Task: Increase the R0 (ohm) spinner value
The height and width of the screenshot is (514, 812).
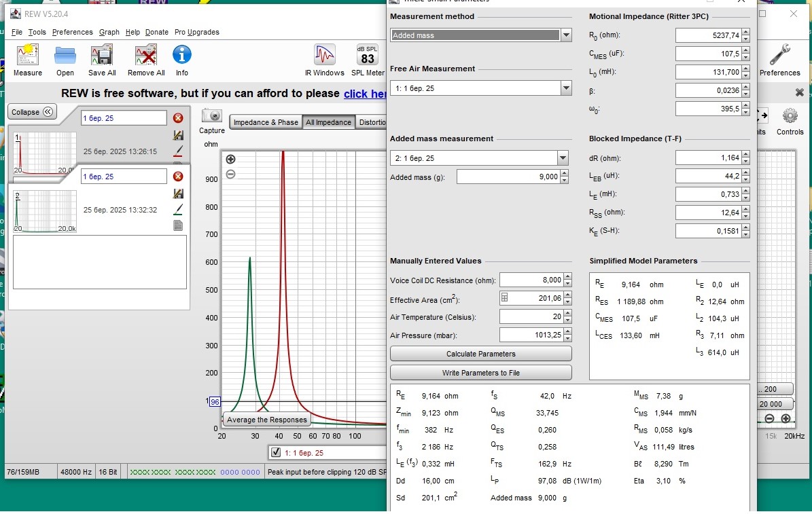Action: [745, 32]
